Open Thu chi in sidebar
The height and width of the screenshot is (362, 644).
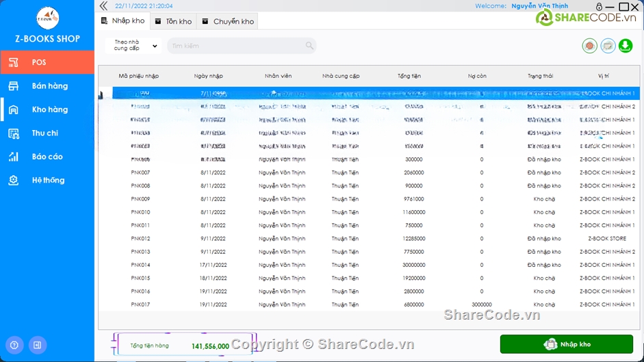coord(47,133)
